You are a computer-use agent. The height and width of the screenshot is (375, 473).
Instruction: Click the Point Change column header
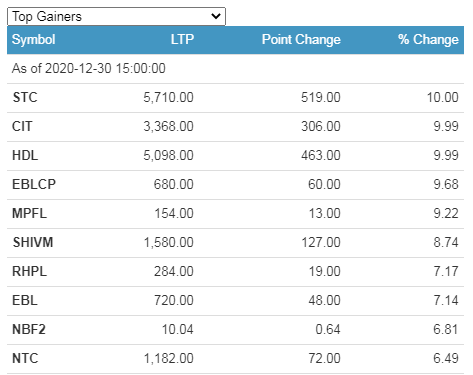click(301, 40)
